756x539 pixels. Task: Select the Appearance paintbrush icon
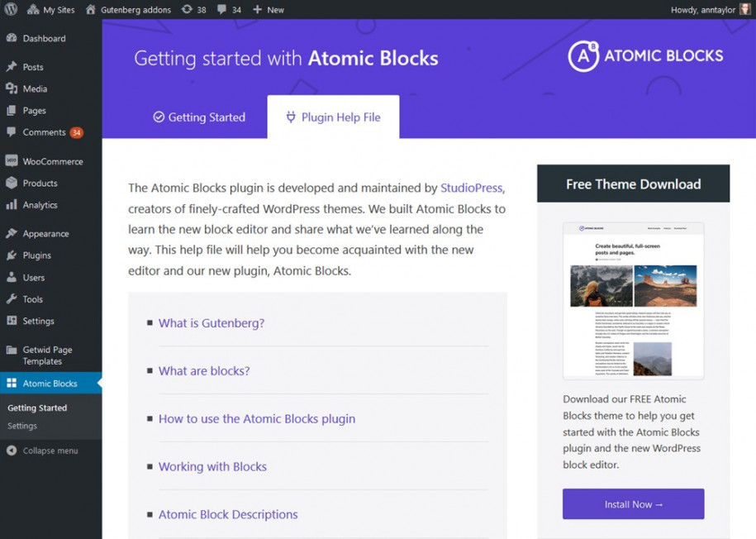point(13,233)
